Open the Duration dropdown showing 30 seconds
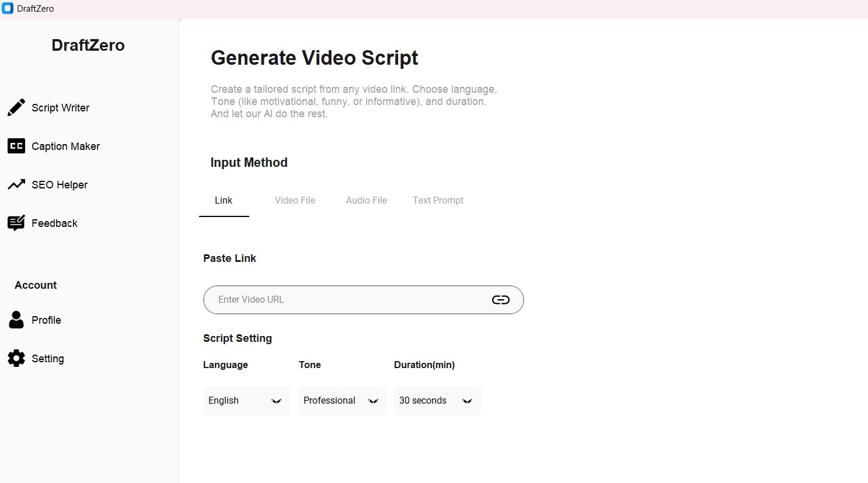Screen dimensions: 868x483 (437, 401)
